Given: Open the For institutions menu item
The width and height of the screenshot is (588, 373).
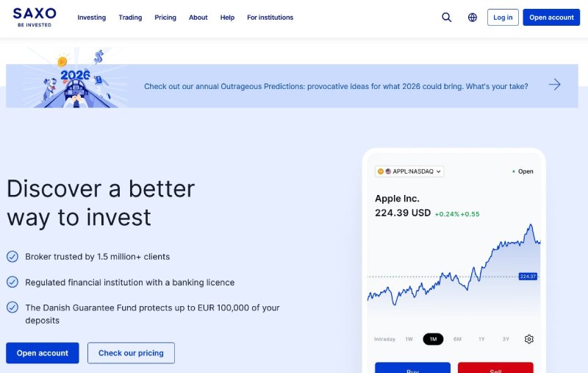Looking at the screenshot, I should [x=270, y=18].
